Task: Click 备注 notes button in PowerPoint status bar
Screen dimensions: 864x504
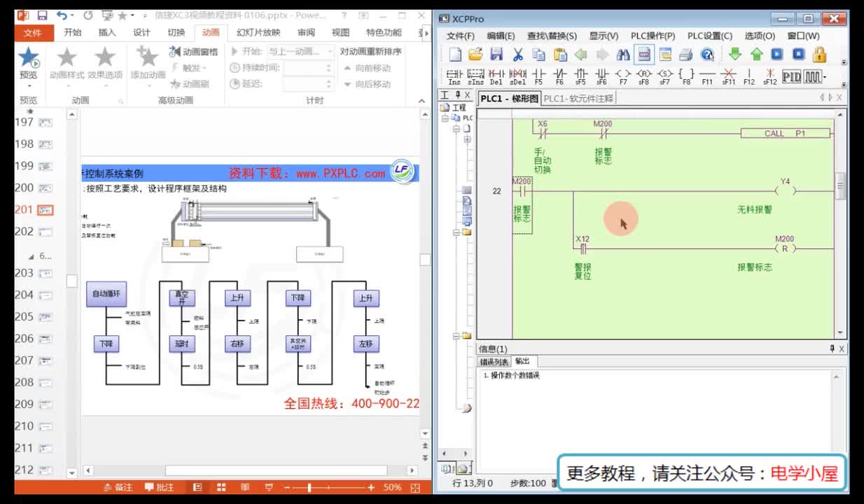Action: pos(118,487)
